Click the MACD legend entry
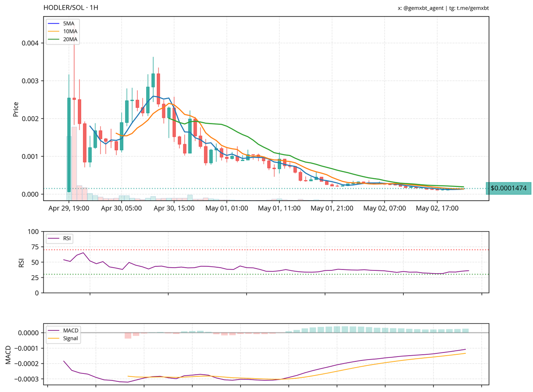The height and width of the screenshot is (392, 533). [x=64, y=330]
